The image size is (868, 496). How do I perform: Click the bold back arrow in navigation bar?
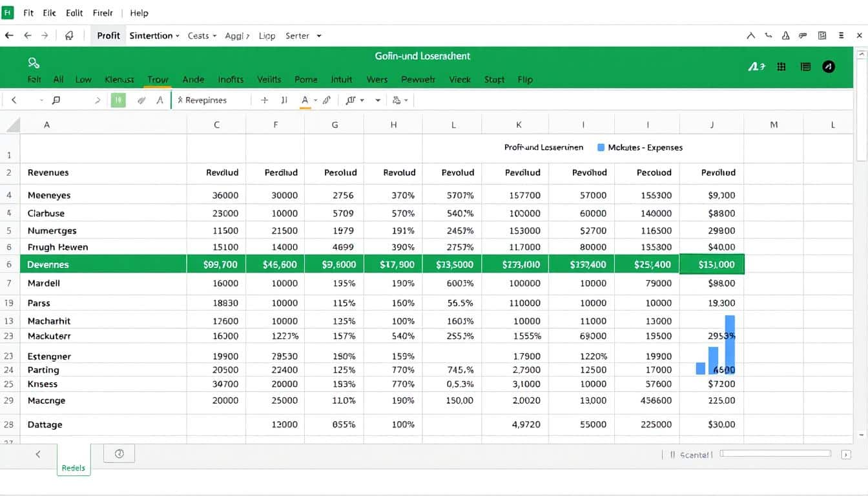tap(9, 36)
